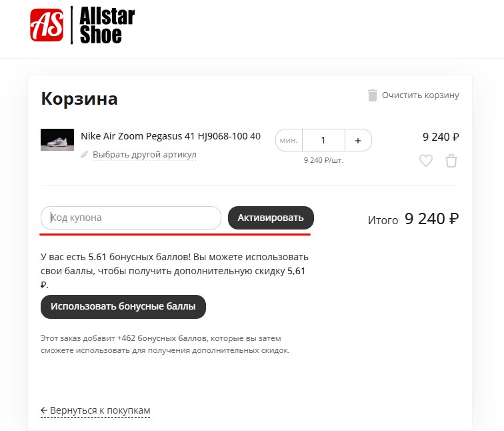
Task: Apply points via Использовать бонусные баллы
Action: pyautogui.click(x=123, y=306)
